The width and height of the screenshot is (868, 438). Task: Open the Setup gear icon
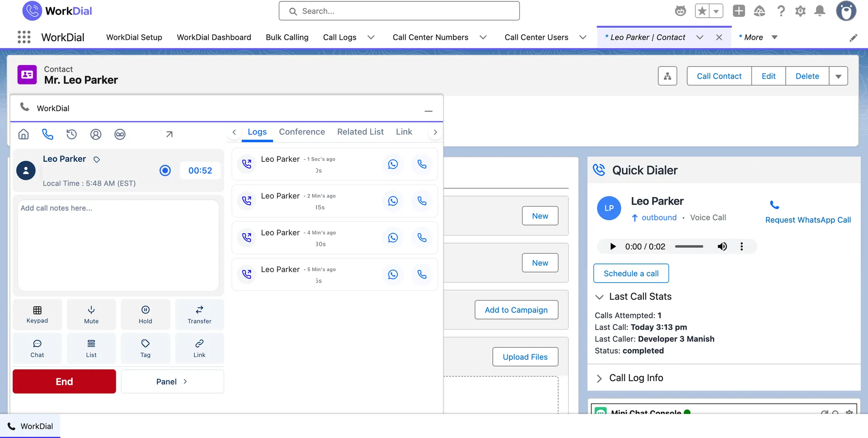800,11
